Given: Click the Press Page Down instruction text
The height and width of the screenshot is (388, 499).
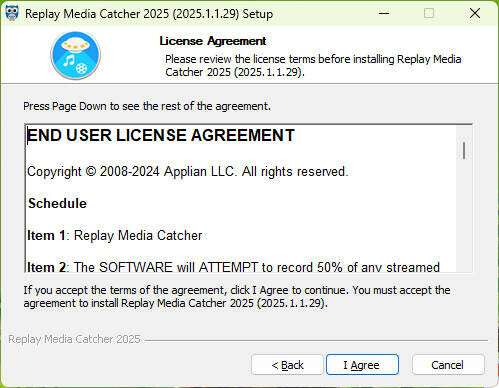Looking at the screenshot, I should point(147,106).
